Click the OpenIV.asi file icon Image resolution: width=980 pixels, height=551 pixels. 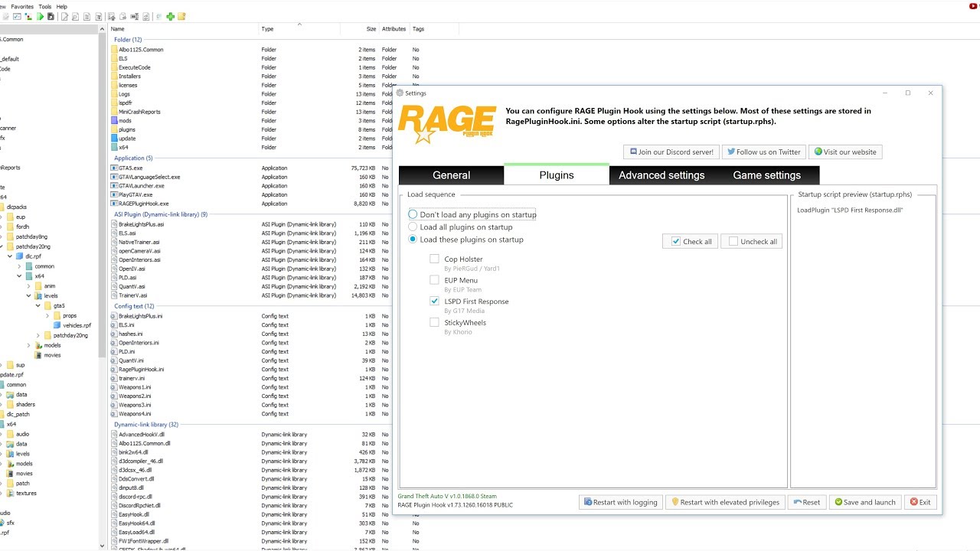[114, 269]
